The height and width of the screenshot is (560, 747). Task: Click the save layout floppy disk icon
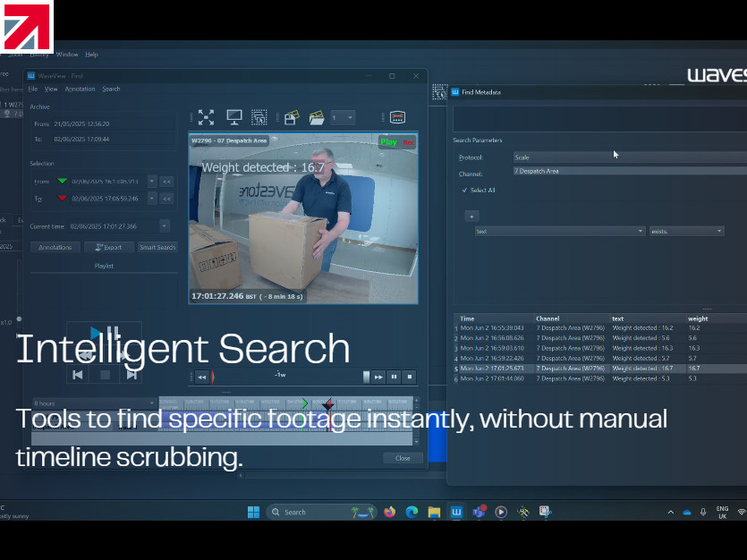tap(291, 117)
